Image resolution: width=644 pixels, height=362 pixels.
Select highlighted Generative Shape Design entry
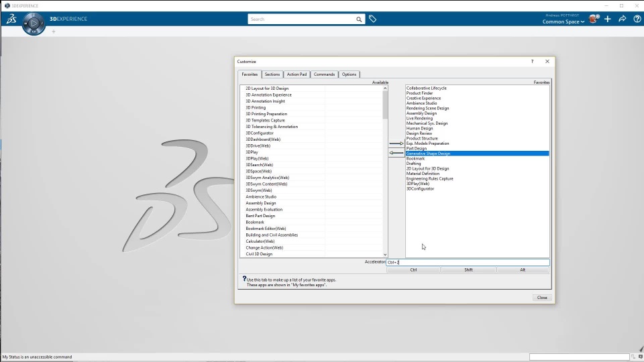click(x=477, y=154)
